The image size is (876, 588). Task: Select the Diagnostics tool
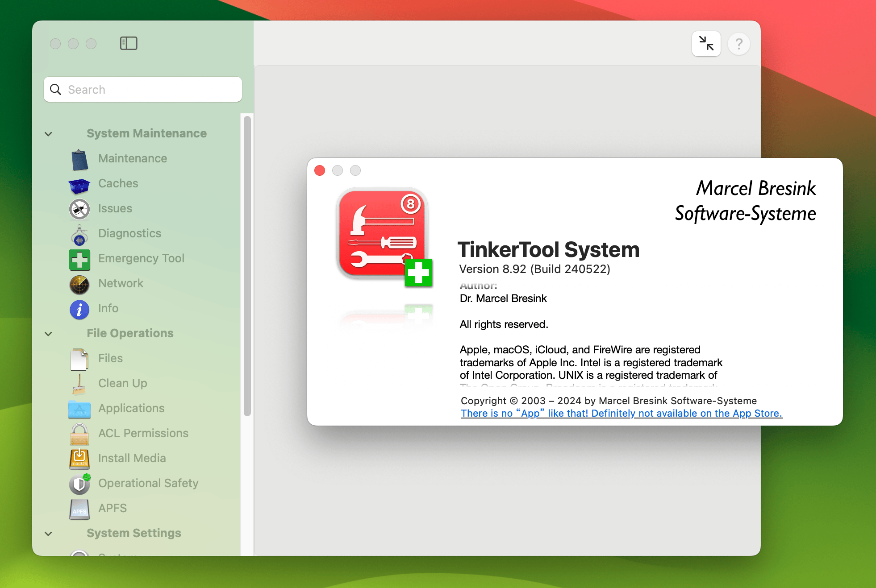pos(129,233)
